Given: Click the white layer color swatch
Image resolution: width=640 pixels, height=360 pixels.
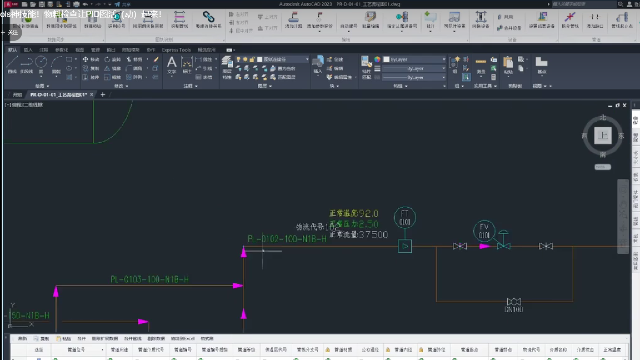Looking at the screenshot, I should pos(260,60).
